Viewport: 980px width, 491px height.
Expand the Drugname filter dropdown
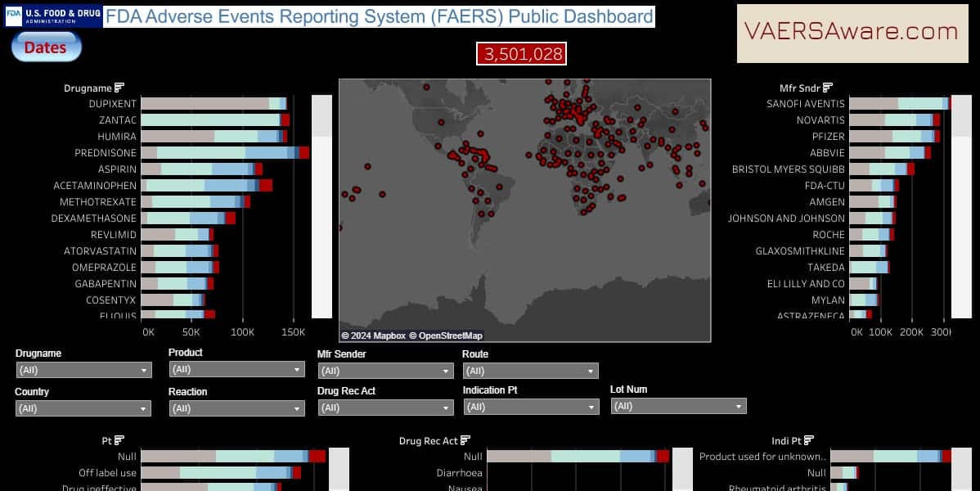[x=83, y=370]
